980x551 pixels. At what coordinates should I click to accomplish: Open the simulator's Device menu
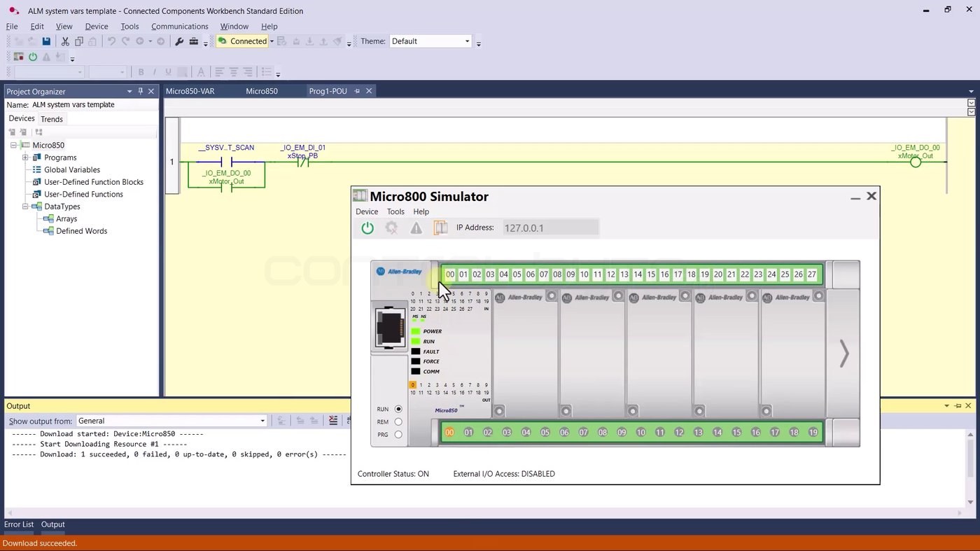pos(367,211)
